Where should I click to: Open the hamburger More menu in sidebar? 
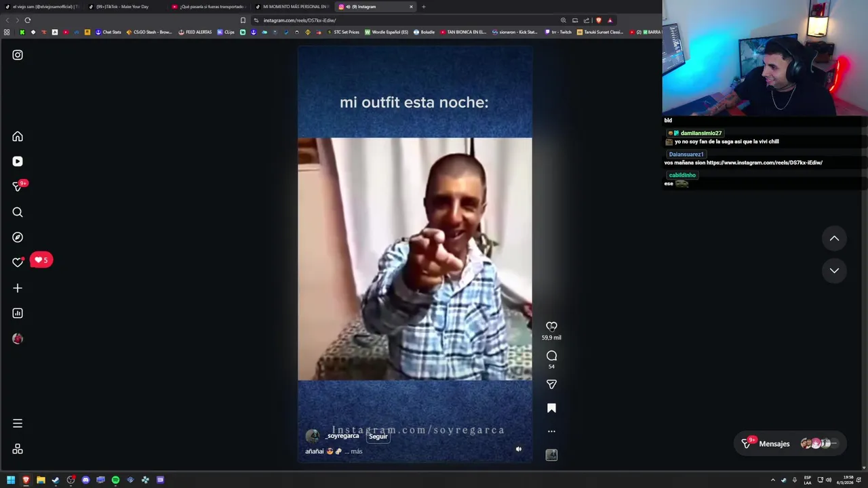(18, 424)
